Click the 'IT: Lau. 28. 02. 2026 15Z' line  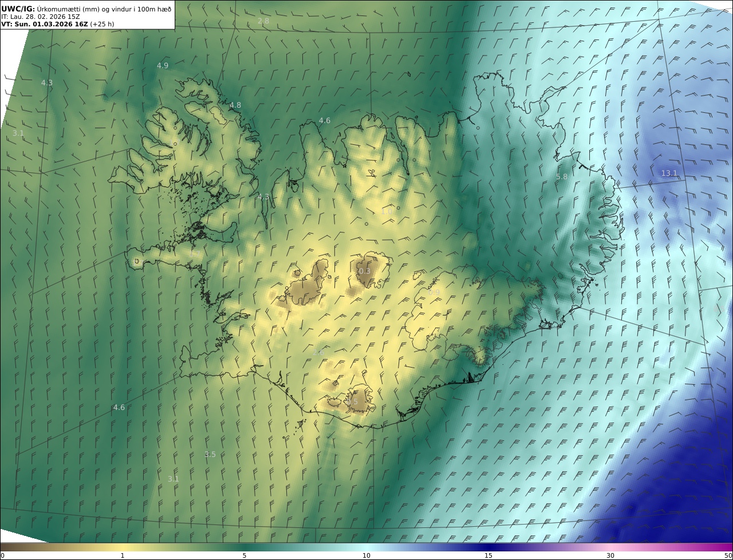tap(41, 17)
